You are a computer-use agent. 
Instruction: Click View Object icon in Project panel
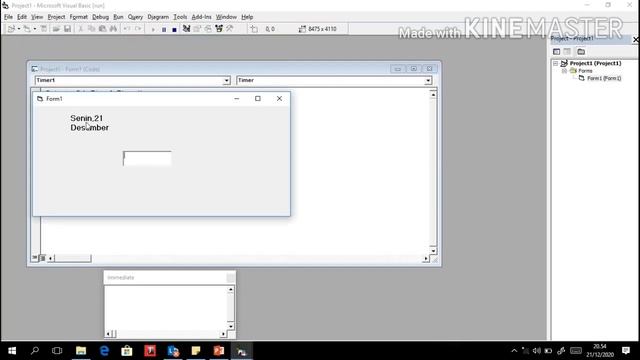(x=567, y=51)
